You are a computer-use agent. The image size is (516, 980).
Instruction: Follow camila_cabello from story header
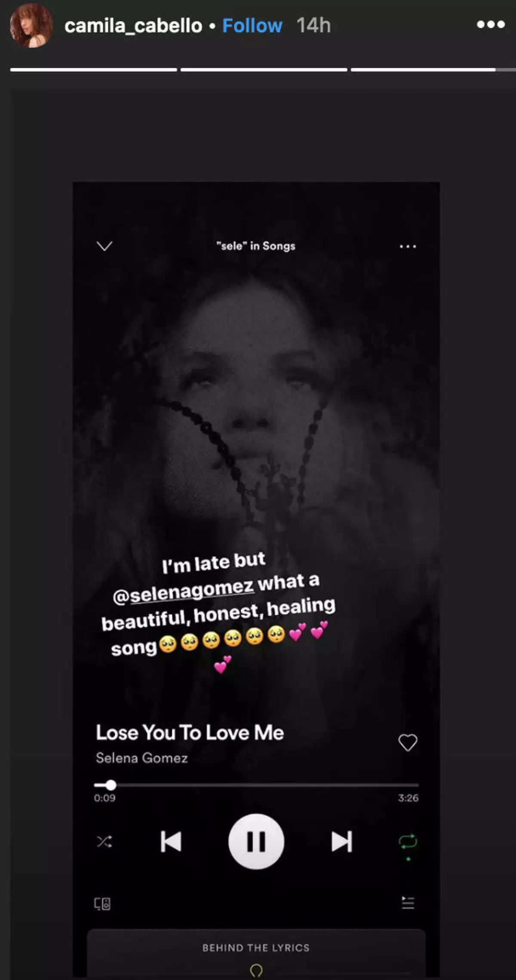tap(252, 26)
